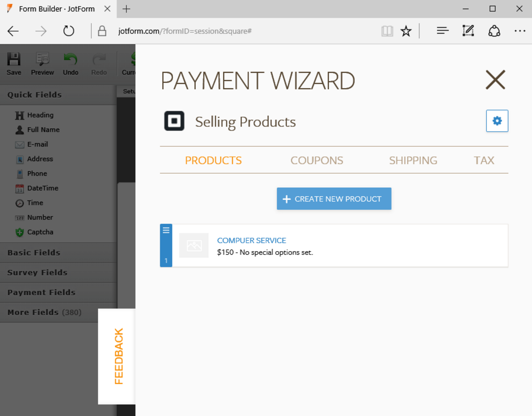Open payment settings gear icon
Screen dimensions: 532x416
pos(497,121)
